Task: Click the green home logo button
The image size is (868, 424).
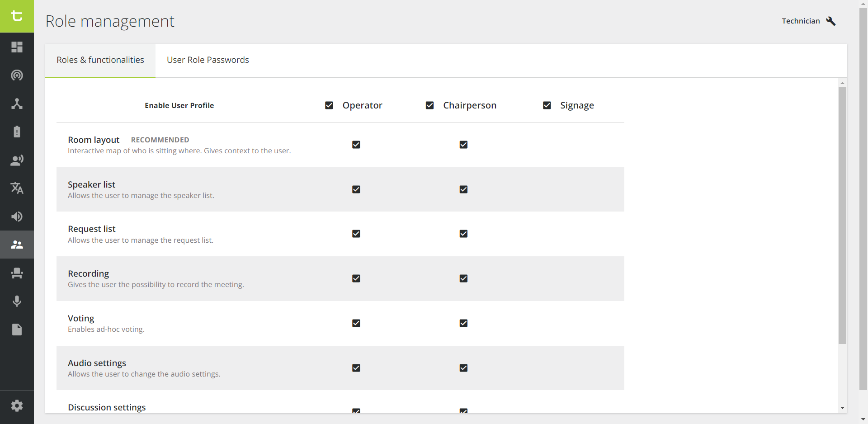Action: pos(17,16)
